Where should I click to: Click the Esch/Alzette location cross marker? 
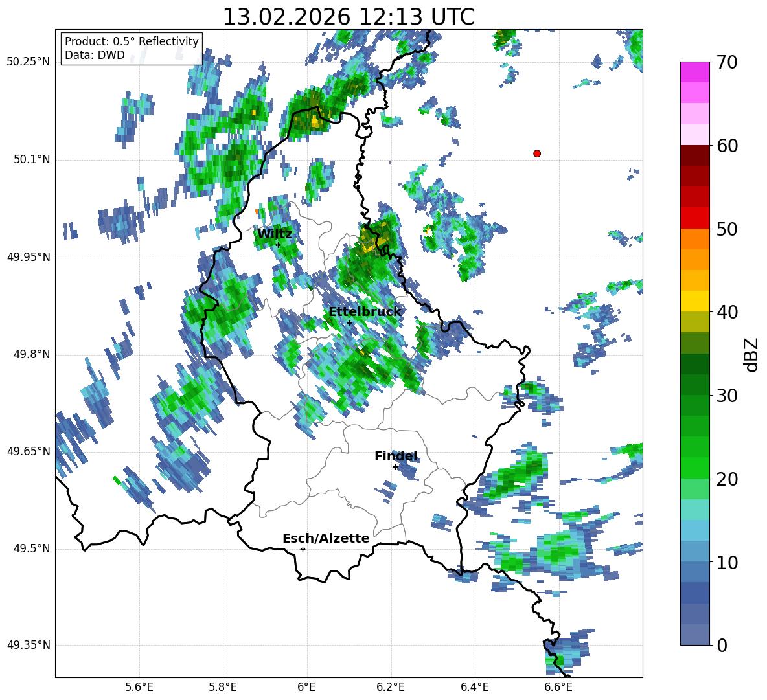[x=303, y=549]
